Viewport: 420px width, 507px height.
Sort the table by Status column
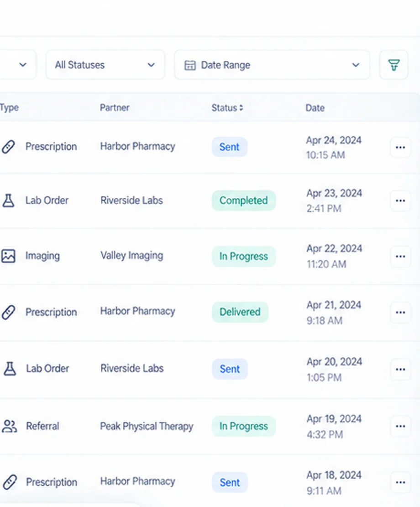(x=227, y=108)
